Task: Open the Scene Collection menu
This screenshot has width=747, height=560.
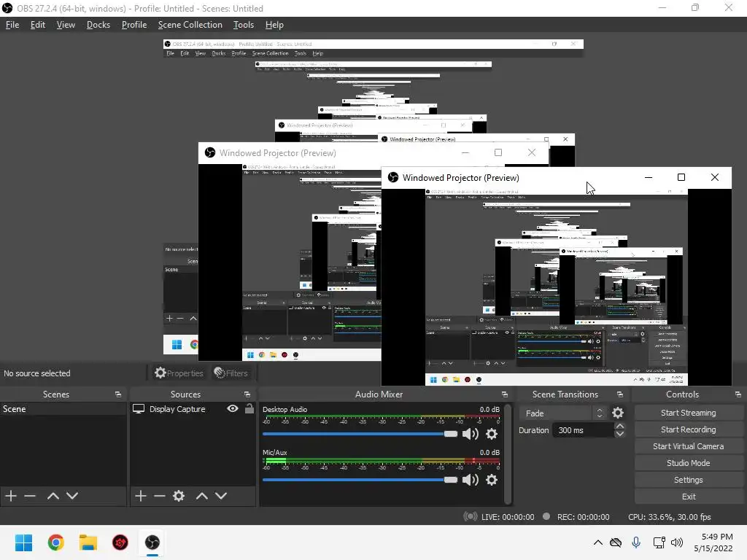Action: tap(190, 25)
